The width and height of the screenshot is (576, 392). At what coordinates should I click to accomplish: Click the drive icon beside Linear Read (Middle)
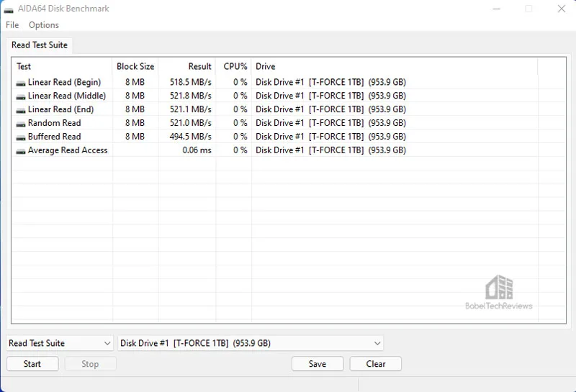point(21,97)
